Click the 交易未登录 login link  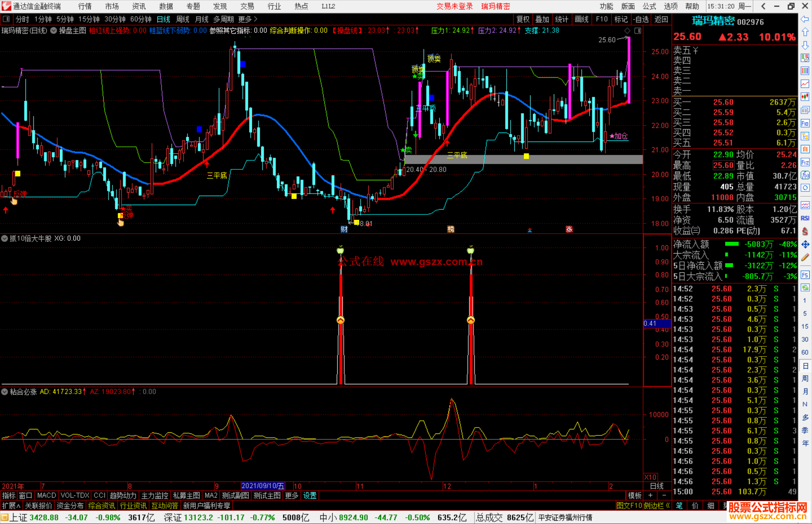point(454,6)
